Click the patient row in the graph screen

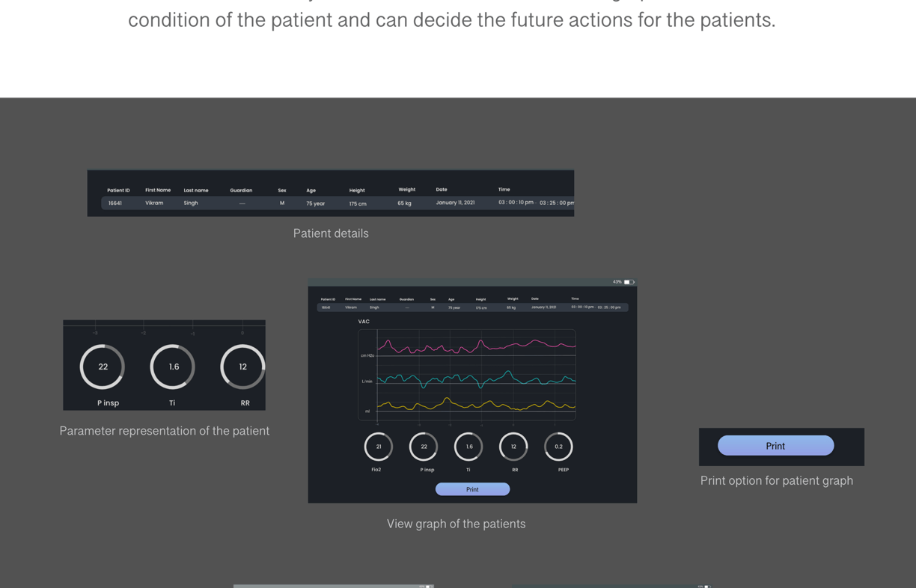coord(472,307)
